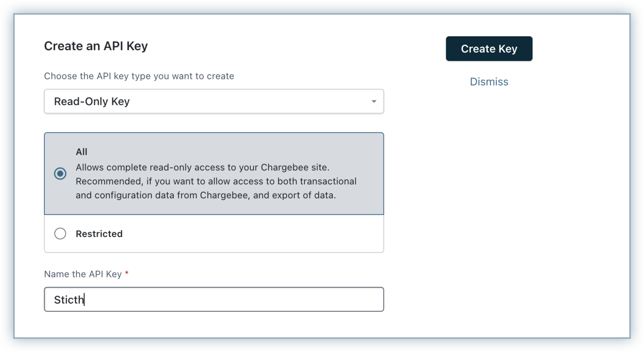Dismiss the API key creation form
This screenshot has height=352, width=644.
click(489, 82)
